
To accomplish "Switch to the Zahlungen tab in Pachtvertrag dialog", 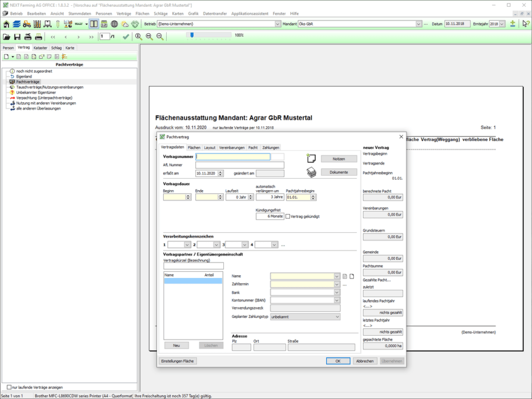I will coord(270,148).
